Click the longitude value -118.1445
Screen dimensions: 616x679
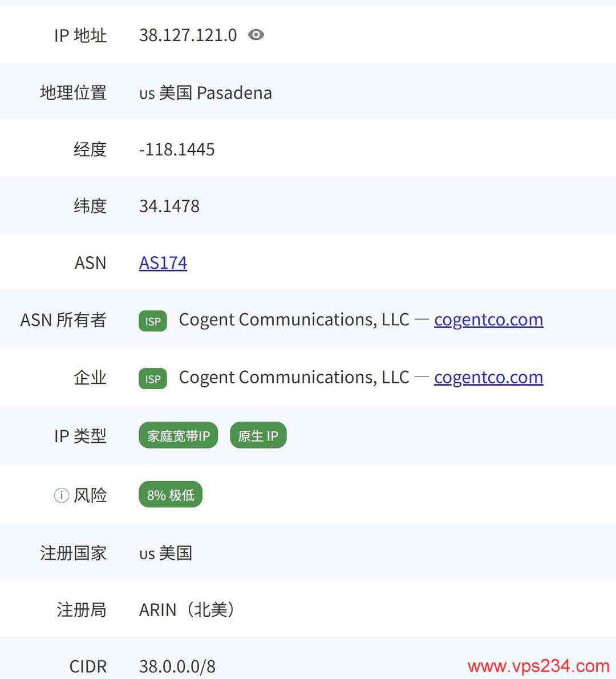(176, 149)
